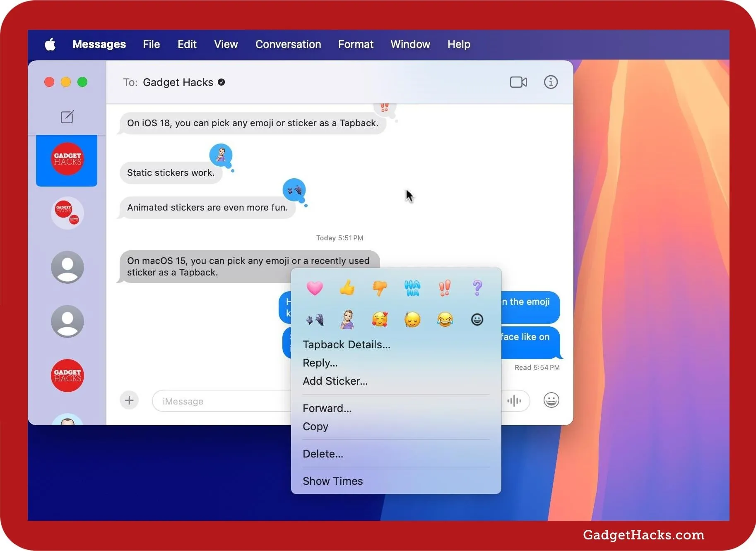React with the pensive face emoji
This screenshot has width=756, height=551.
coord(412,319)
